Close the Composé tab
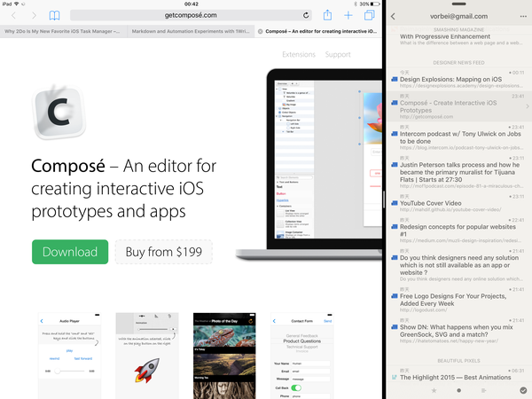 click(x=260, y=31)
